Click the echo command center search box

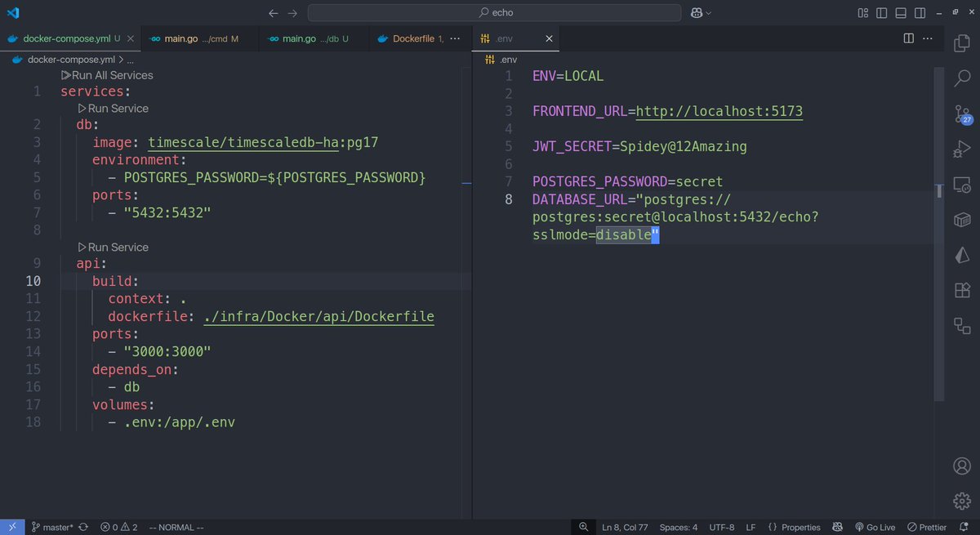tap(494, 13)
